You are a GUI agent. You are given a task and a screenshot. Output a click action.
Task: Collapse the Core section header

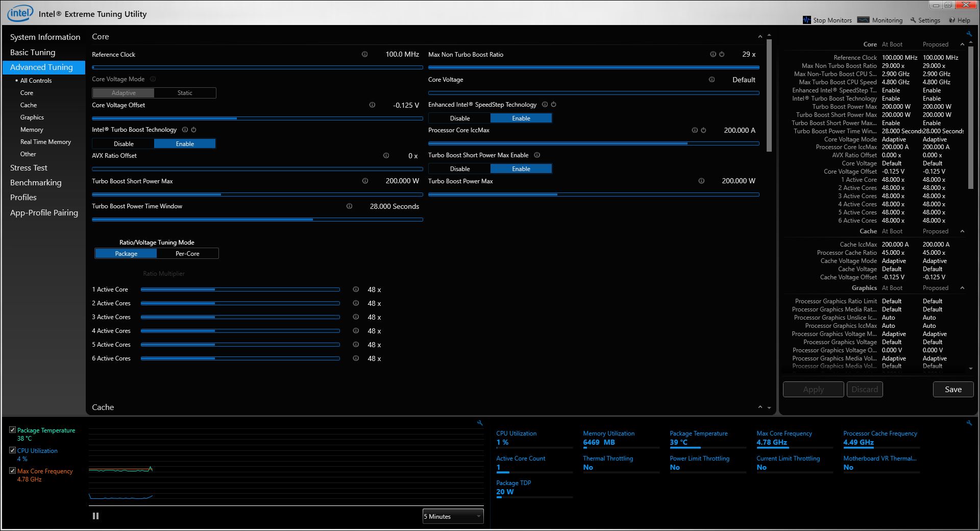(760, 37)
